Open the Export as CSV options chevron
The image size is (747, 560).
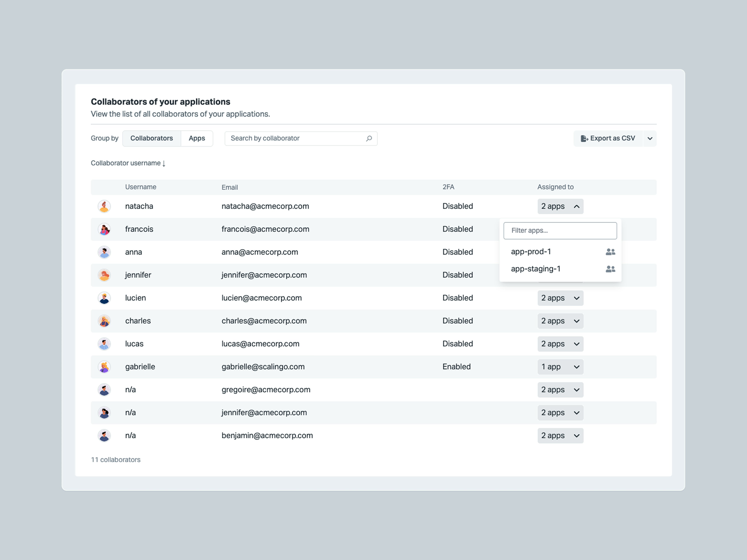649,138
